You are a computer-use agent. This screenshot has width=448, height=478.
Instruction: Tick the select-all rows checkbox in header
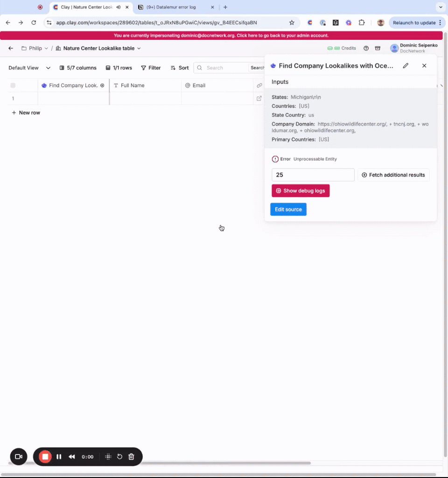(13, 85)
